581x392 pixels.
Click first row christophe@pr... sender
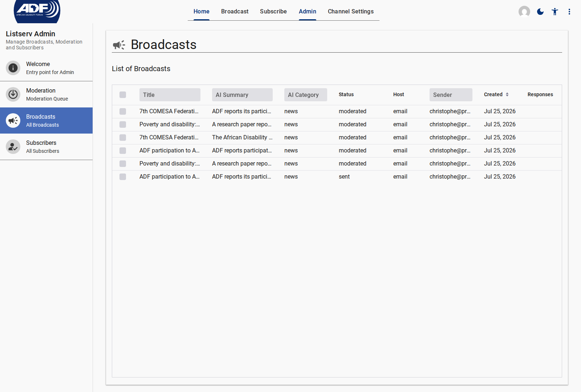tap(450, 111)
